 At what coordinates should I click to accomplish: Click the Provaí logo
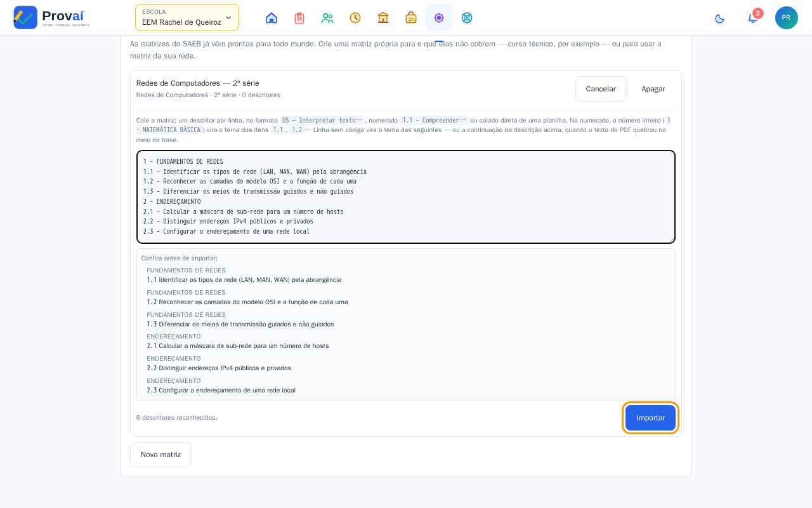[51, 17]
